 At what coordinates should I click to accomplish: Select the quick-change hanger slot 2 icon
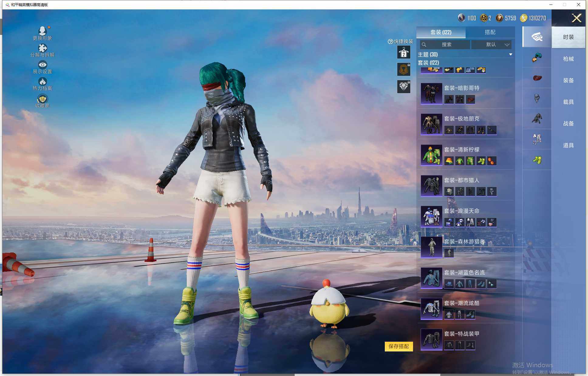[404, 53]
